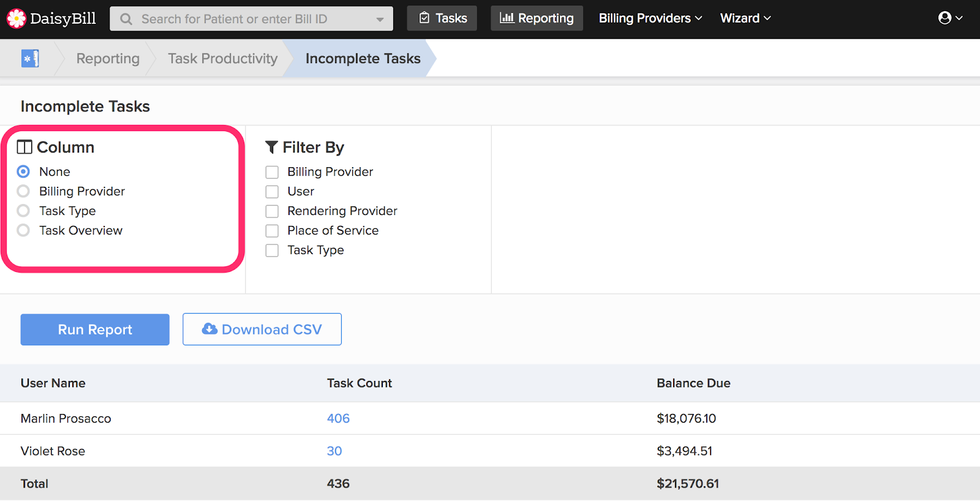The height and width of the screenshot is (501, 980).
Task: Select the Billing Provider column radio
Action: click(x=23, y=192)
